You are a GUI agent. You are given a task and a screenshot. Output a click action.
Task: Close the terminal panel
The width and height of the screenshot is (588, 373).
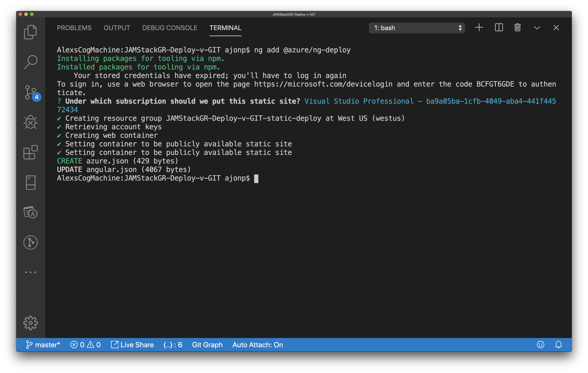coord(556,28)
